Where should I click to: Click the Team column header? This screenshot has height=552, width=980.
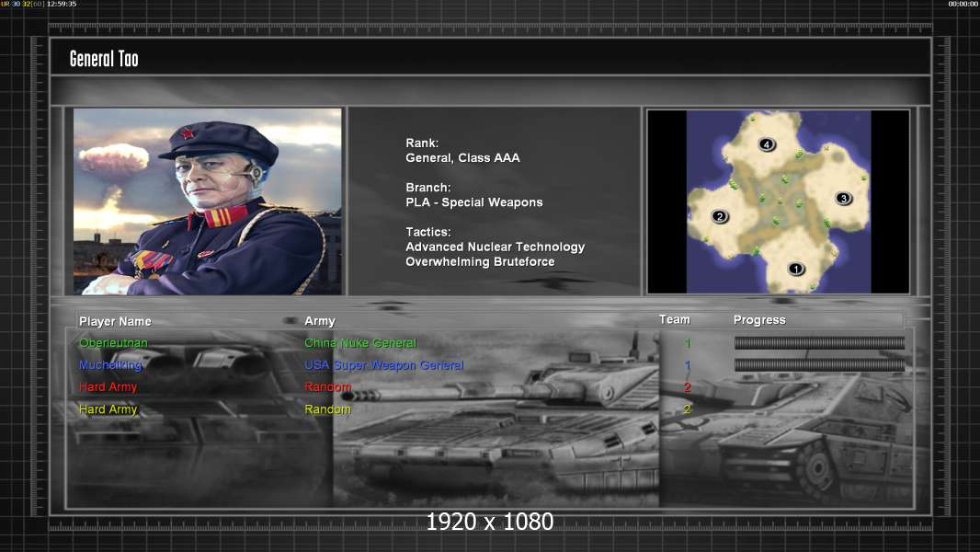click(x=675, y=319)
